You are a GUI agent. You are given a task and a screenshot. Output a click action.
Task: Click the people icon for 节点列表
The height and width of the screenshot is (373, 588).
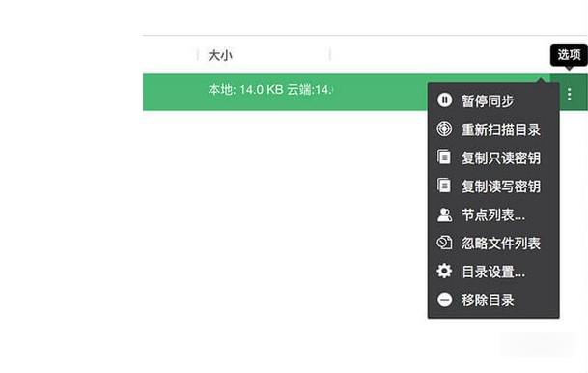444,215
